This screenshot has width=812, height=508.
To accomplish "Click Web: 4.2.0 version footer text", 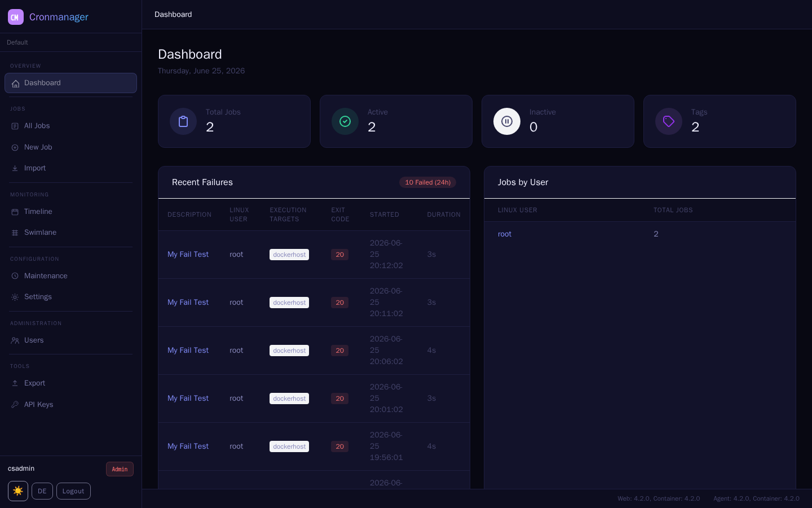I will (659, 498).
